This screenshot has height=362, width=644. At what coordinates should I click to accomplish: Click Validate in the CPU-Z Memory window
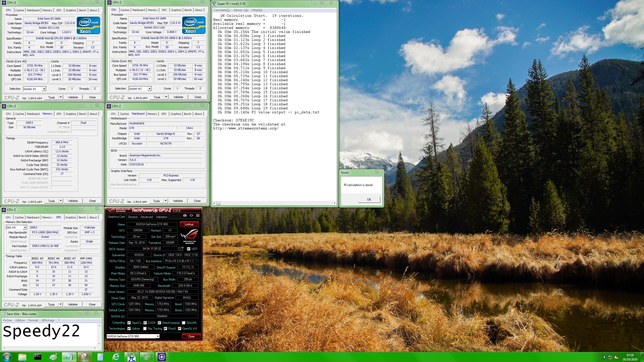pyautogui.click(x=73, y=201)
